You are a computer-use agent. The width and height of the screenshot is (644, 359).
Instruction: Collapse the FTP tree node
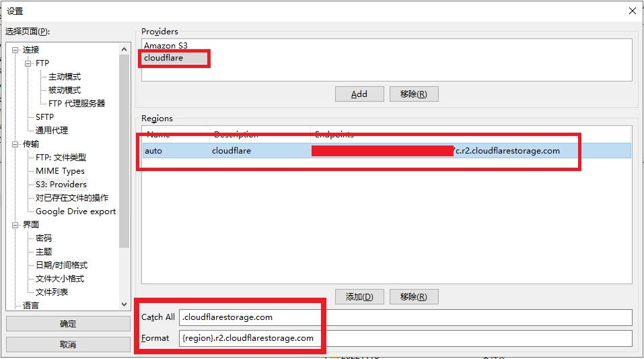[28, 63]
